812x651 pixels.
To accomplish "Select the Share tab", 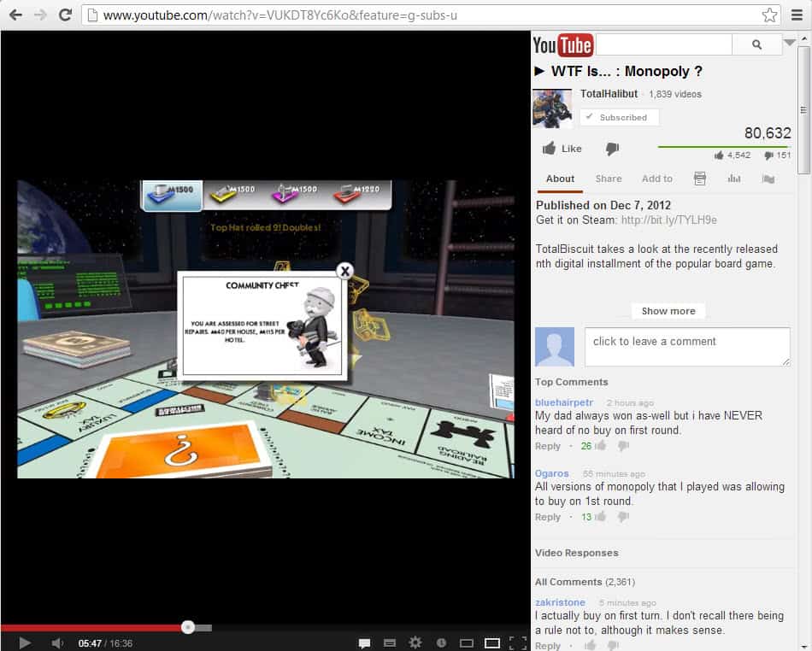I will (x=609, y=179).
